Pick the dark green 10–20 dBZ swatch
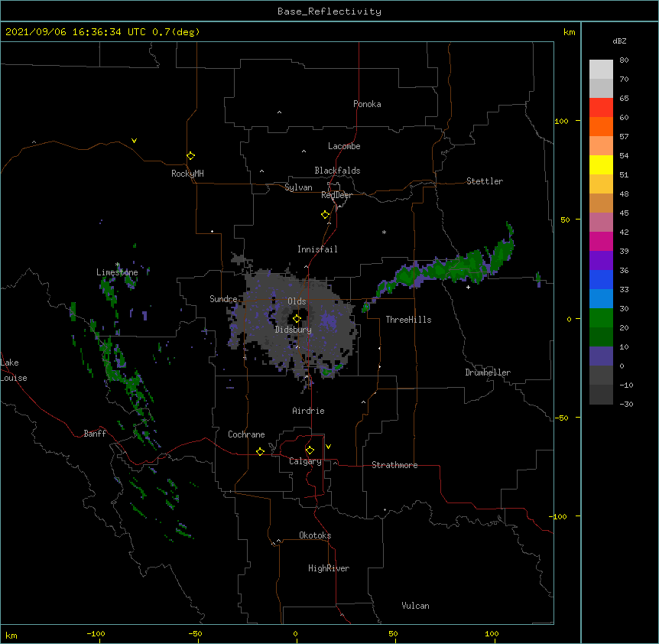659x644 pixels. (601, 337)
